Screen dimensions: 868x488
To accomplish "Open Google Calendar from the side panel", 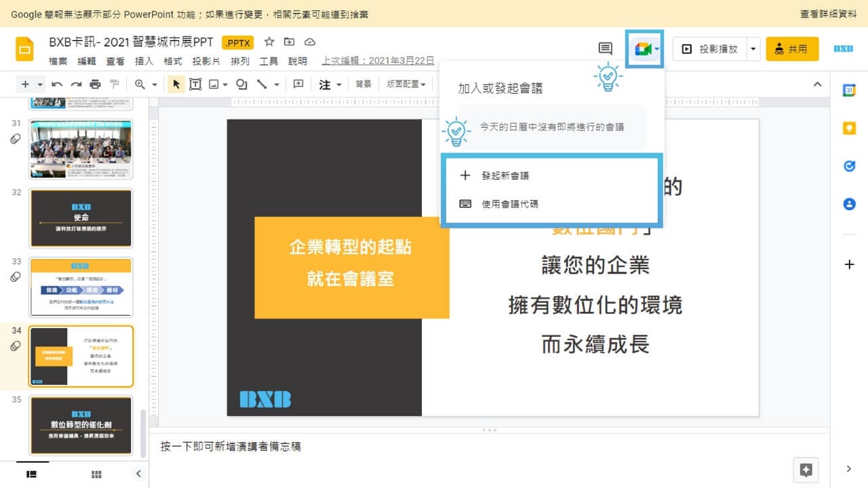I will pos(849,89).
